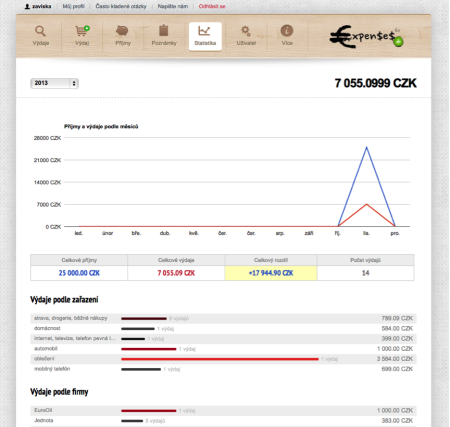Click strava, drogerie category row
This screenshot has height=427, width=450.
click(223, 318)
